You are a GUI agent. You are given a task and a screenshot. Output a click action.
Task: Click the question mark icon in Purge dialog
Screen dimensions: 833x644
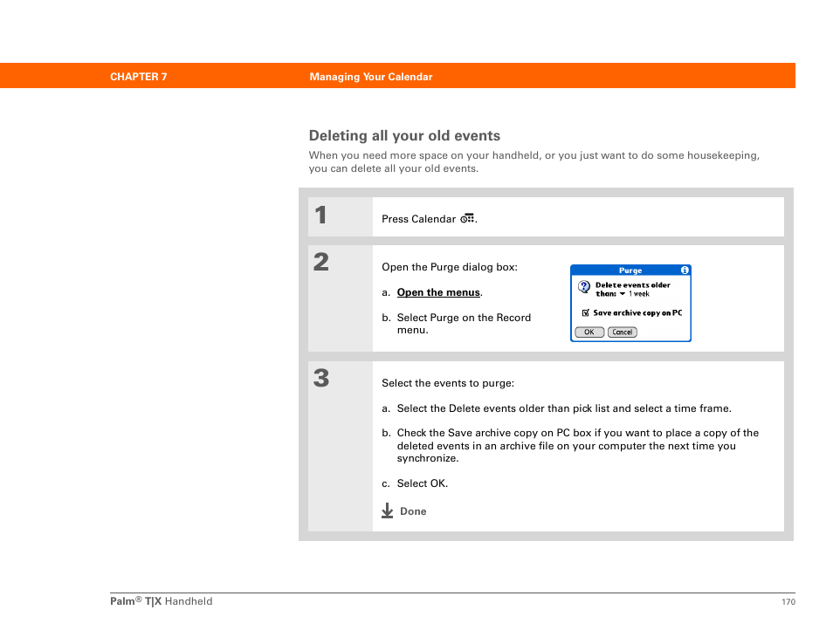pos(584,287)
